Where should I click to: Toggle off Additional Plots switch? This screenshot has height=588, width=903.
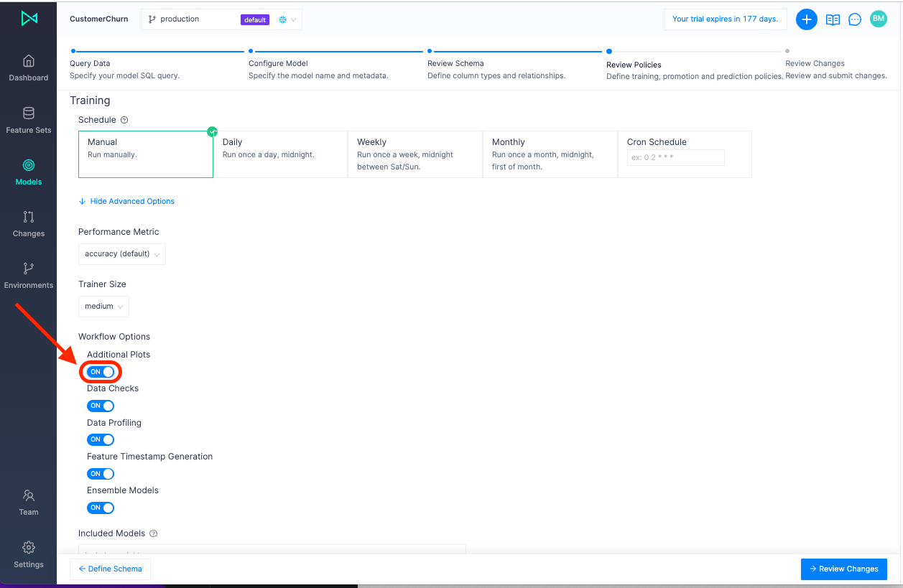coord(101,372)
